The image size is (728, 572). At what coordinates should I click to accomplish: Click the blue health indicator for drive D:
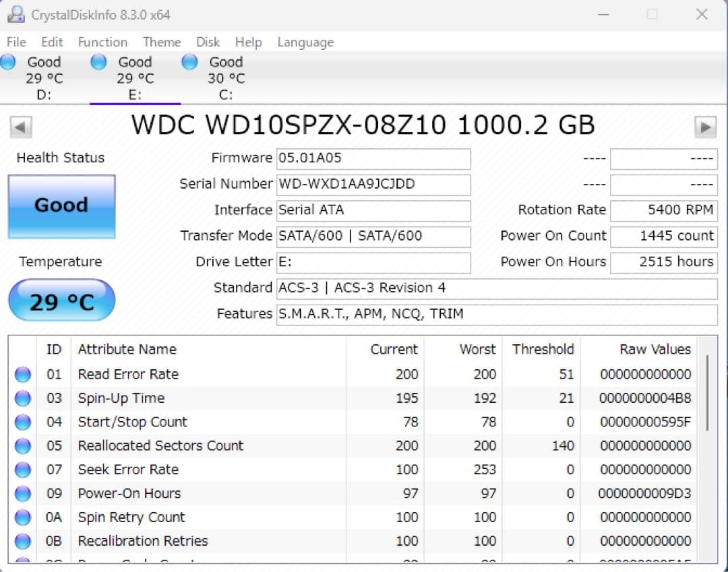tap(9, 61)
